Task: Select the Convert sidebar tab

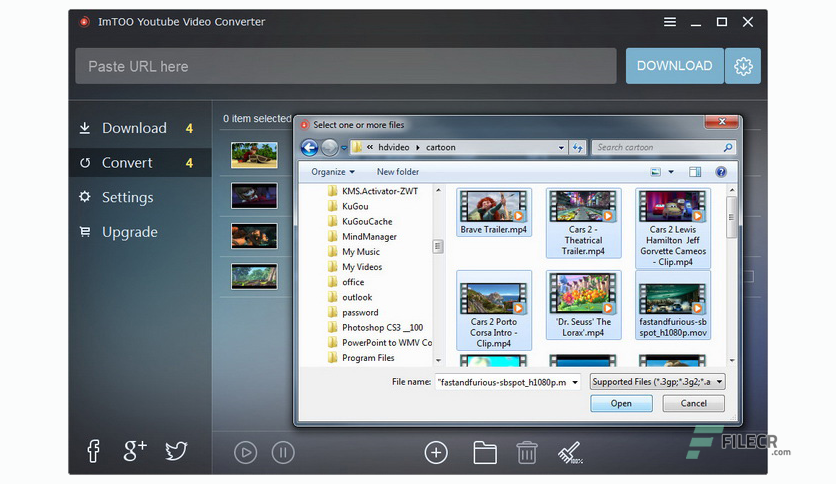Action: click(140, 163)
